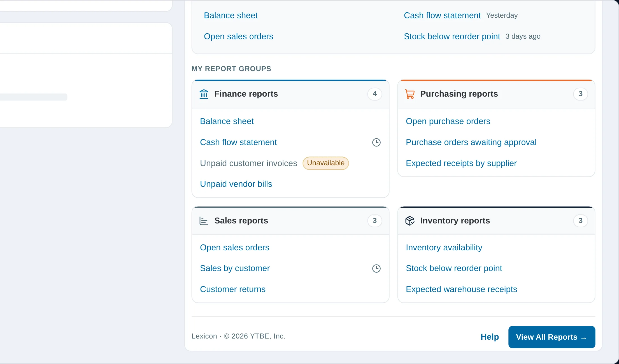Image resolution: width=619 pixels, height=364 pixels.
Task: Click the Help link in the footer
Action: click(490, 337)
